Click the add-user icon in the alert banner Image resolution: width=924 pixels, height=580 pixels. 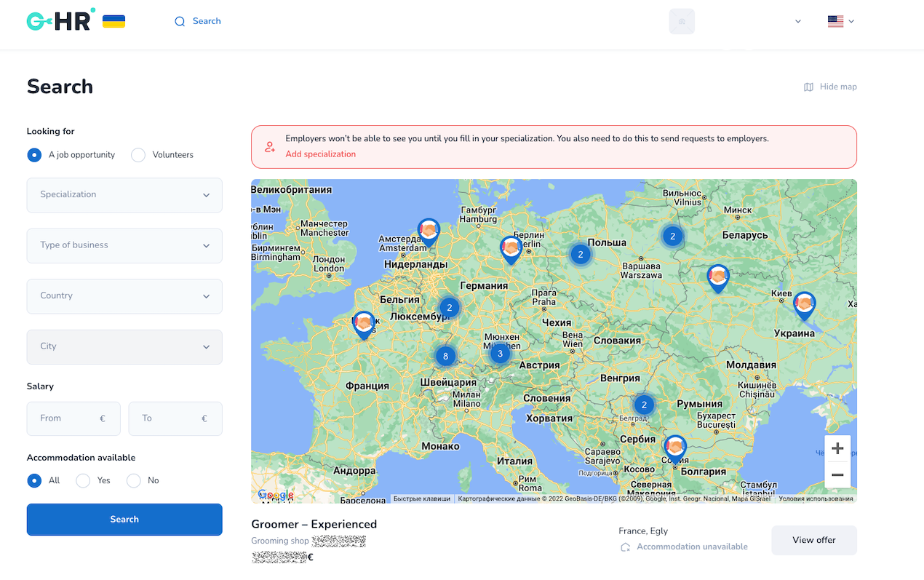pos(270,147)
